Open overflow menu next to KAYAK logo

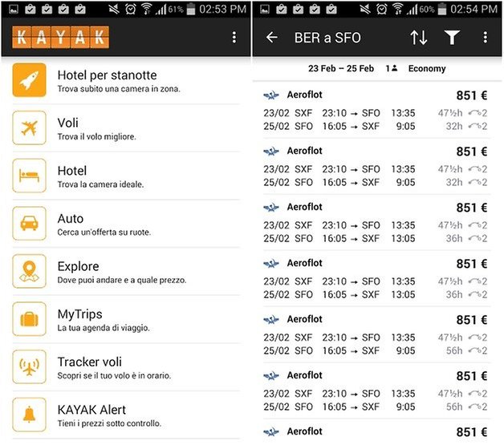(x=234, y=37)
